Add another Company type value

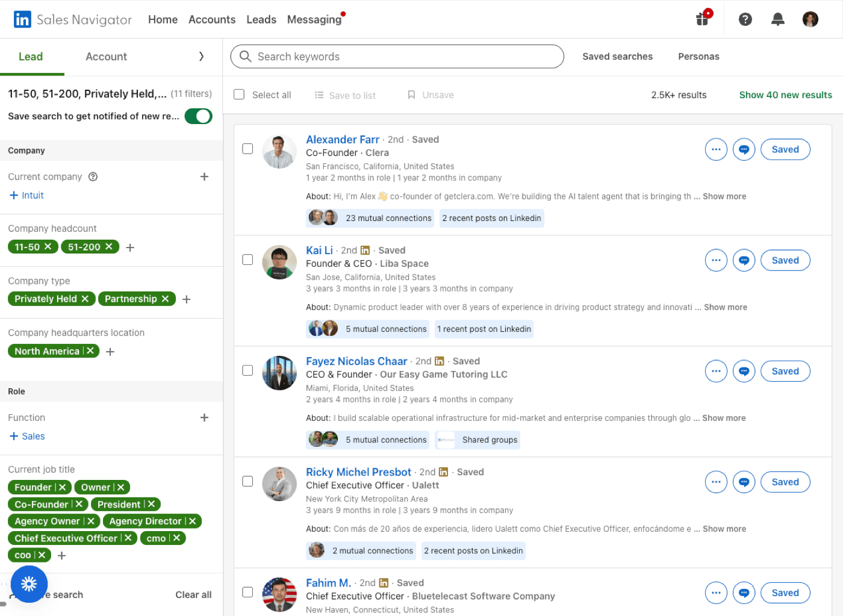click(x=187, y=299)
